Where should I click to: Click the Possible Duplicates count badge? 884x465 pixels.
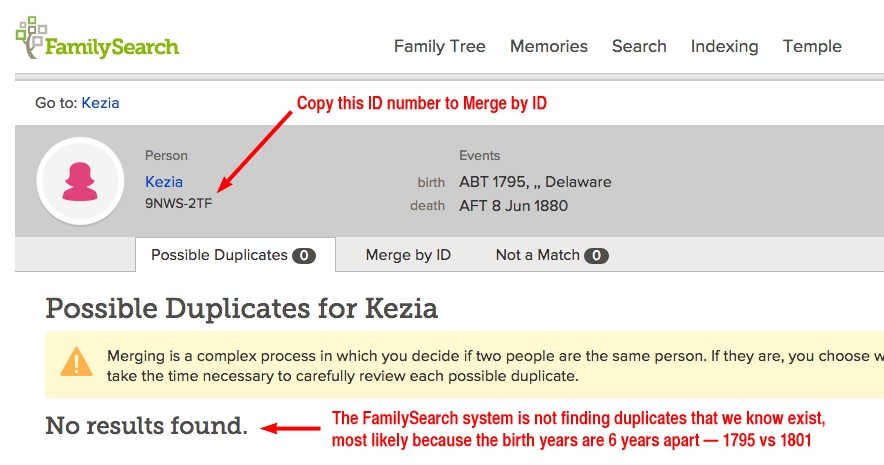pyautogui.click(x=304, y=256)
